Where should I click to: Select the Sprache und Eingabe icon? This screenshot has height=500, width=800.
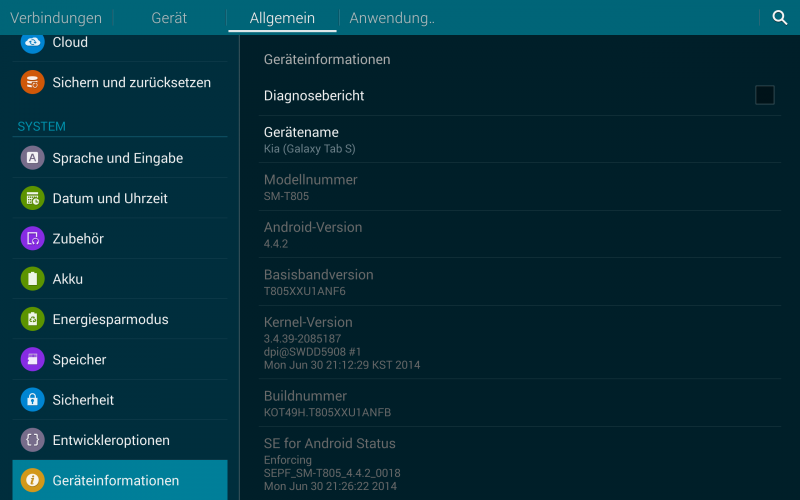point(33,158)
